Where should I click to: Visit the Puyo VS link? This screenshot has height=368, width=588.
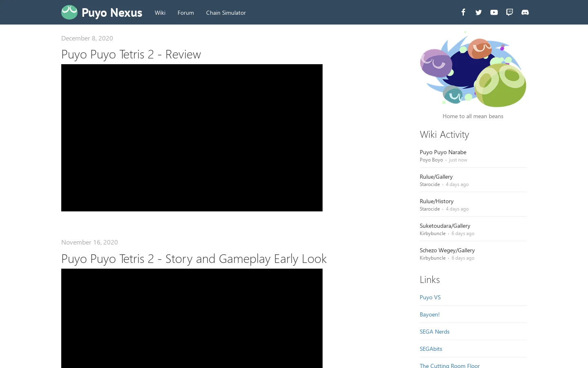[430, 297]
